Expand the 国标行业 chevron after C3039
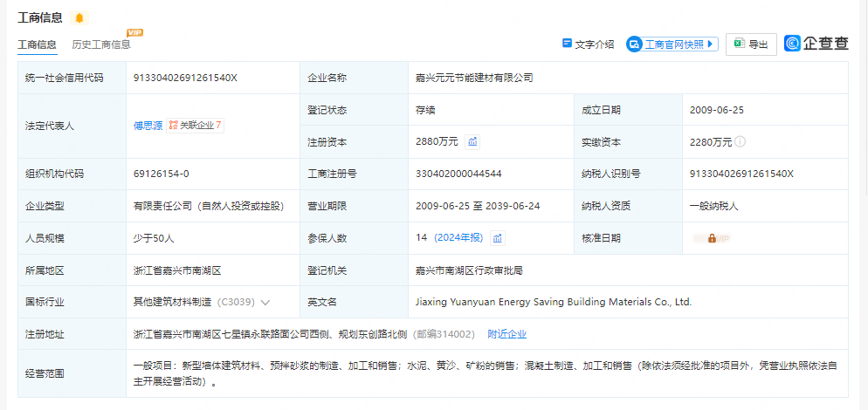 coord(265,302)
